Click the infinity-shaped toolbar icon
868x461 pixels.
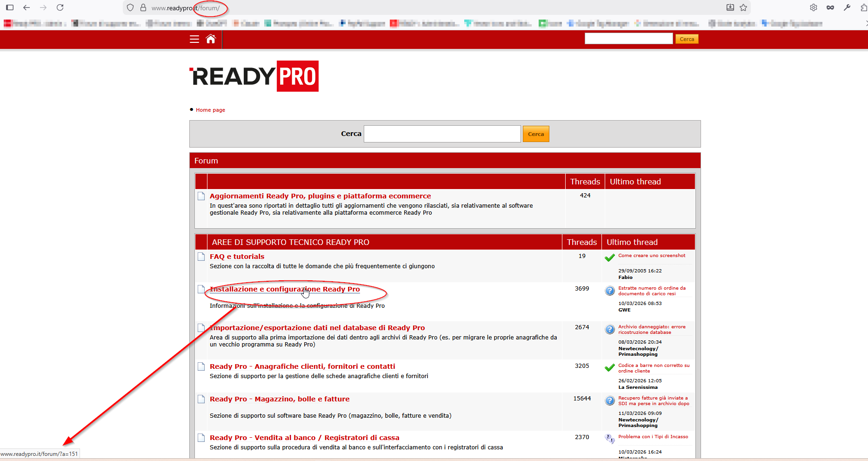[830, 7]
